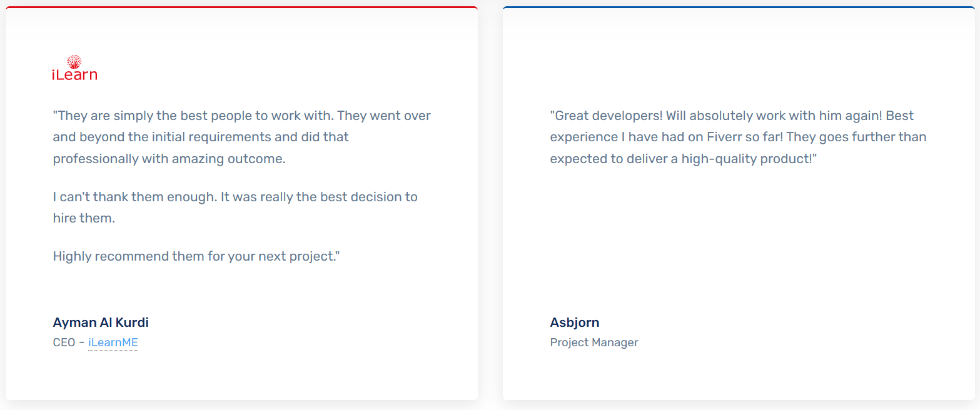Click the "expected to deliver a high-quality product" line
This screenshot has height=410, width=980.
pyautogui.click(x=684, y=159)
